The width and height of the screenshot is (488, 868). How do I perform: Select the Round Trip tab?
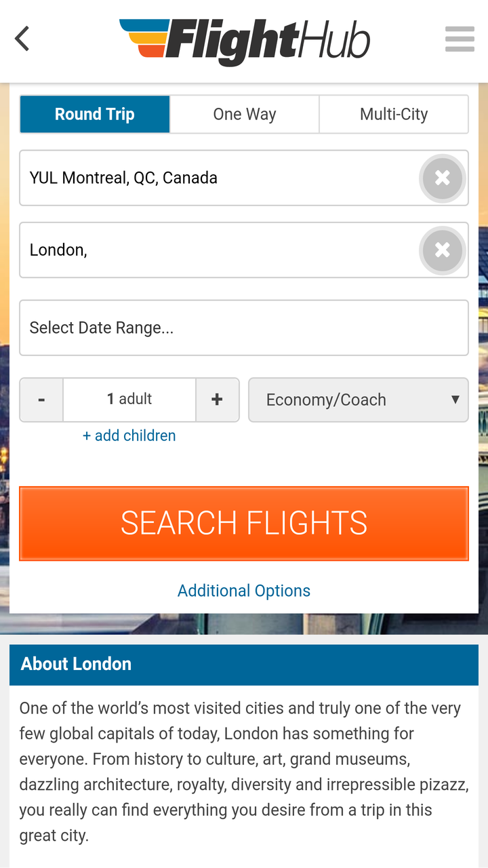pyautogui.click(x=95, y=114)
